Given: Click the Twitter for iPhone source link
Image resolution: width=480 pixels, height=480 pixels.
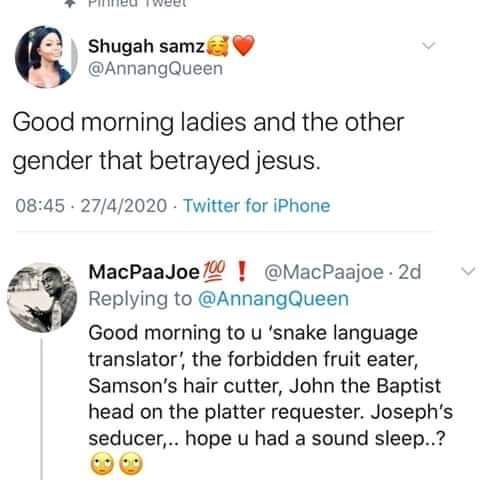Looking at the screenshot, I should 257,205.
